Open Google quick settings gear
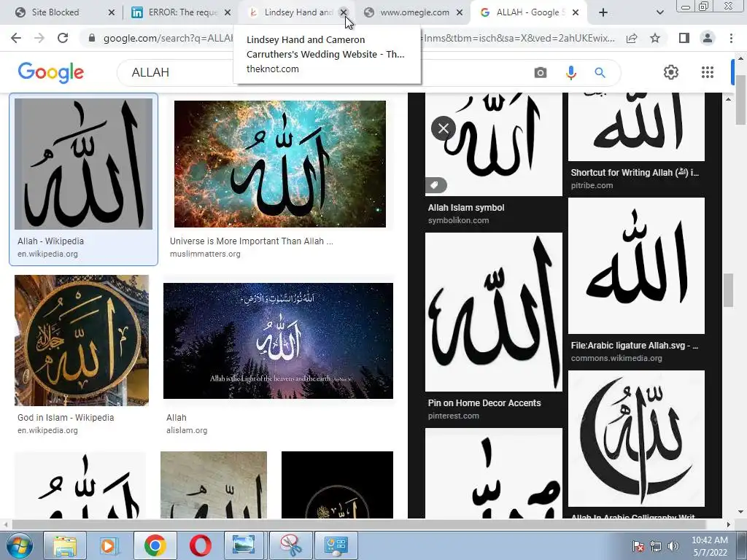This screenshot has height=560, width=747. pos(671,72)
